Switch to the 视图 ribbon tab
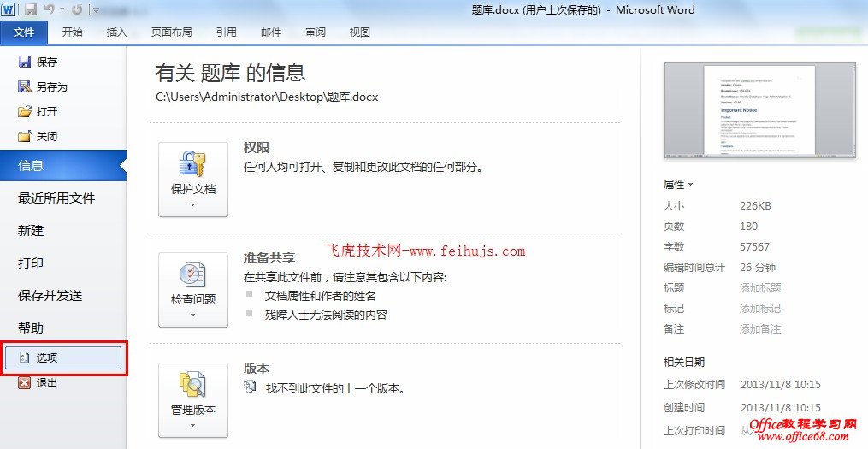868x449 pixels. pyautogui.click(x=359, y=32)
